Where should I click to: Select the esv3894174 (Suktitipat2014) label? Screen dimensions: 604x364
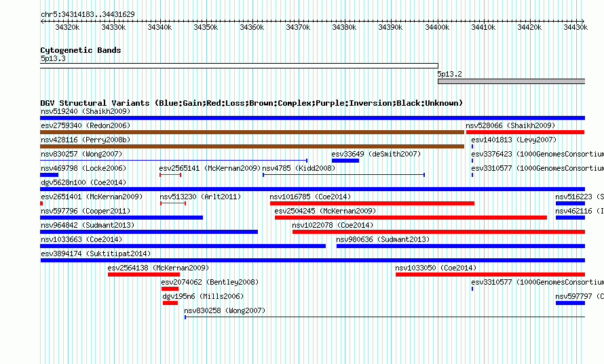[96, 254]
